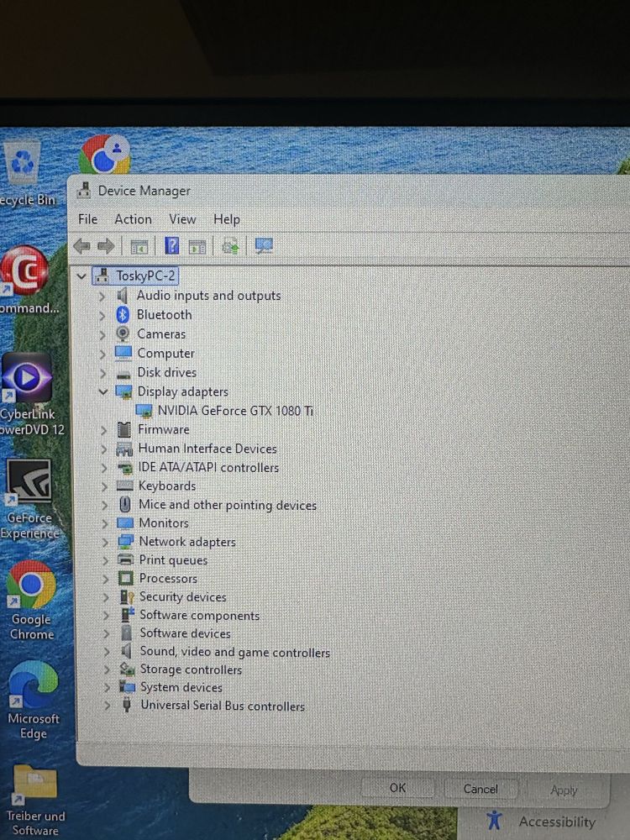This screenshot has height=840, width=630.
Task: Open the View menu
Action: 182,219
